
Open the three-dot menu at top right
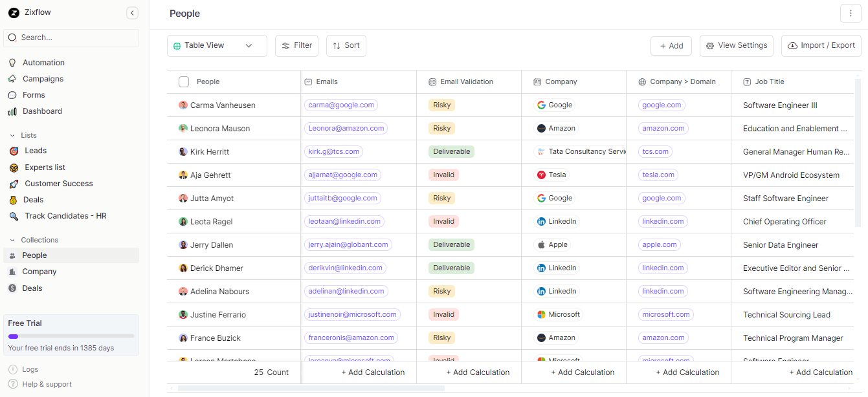coord(851,12)
